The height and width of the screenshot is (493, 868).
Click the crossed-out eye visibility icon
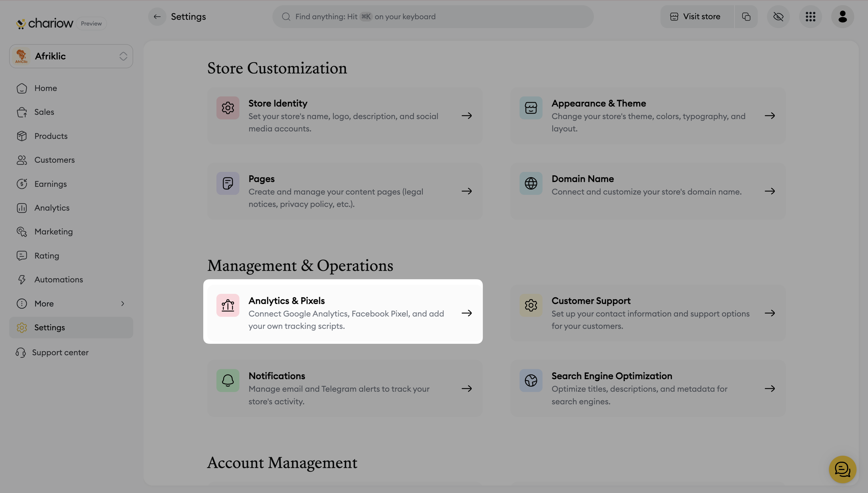click(778, 17)
